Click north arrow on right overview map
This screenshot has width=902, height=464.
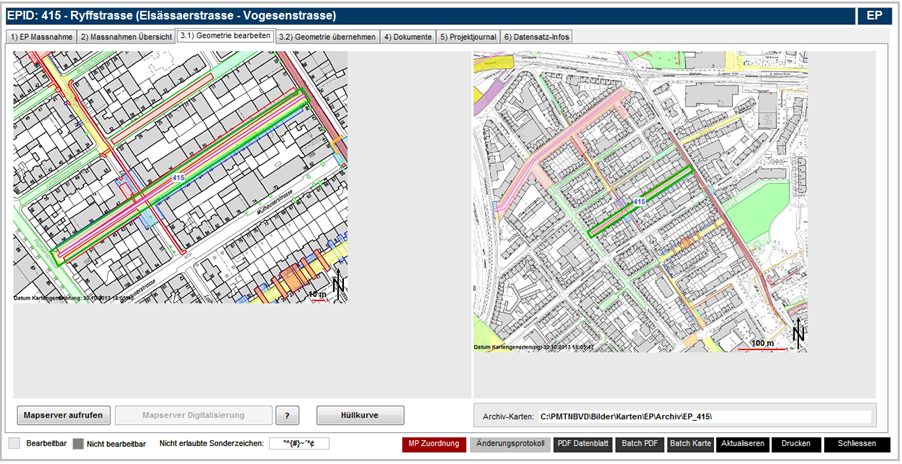pos(797,334)
